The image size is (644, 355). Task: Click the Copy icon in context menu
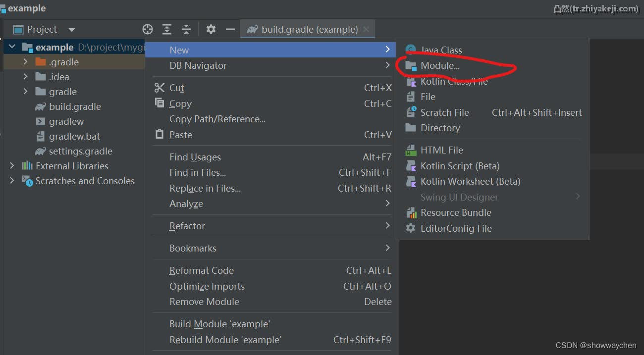tap(159, 103)
